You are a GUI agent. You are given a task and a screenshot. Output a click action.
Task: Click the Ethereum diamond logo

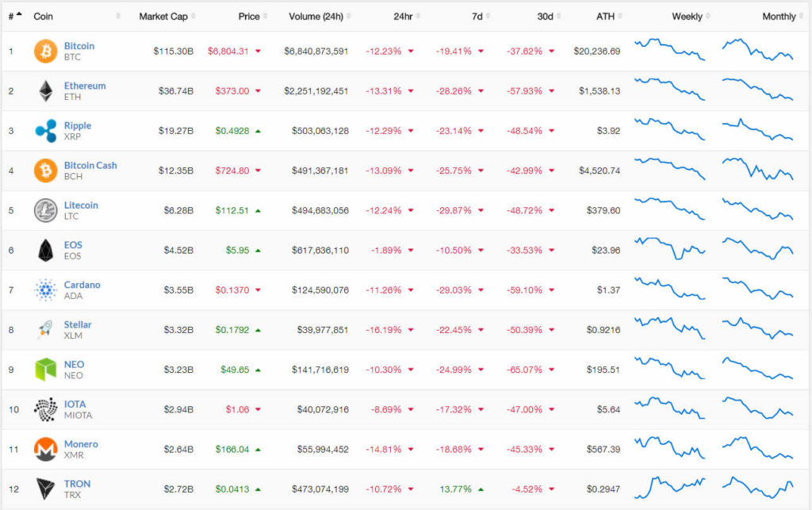point(45,91)
